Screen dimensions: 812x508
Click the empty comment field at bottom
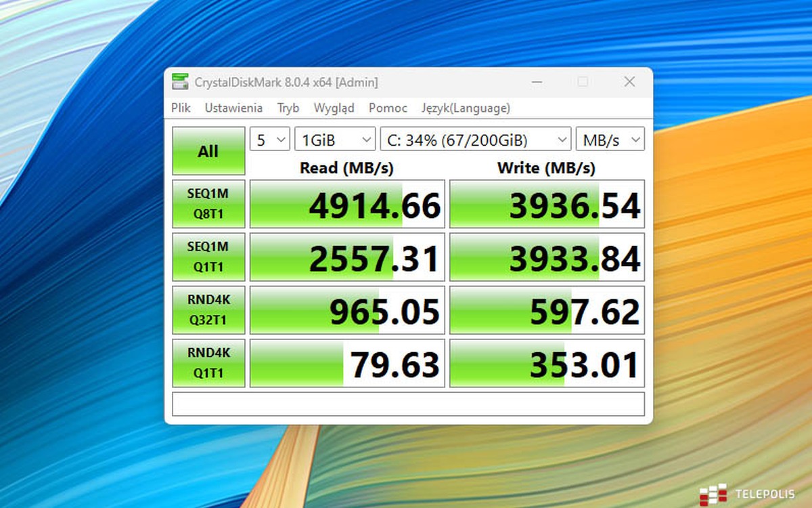click(x=408, y=404)
